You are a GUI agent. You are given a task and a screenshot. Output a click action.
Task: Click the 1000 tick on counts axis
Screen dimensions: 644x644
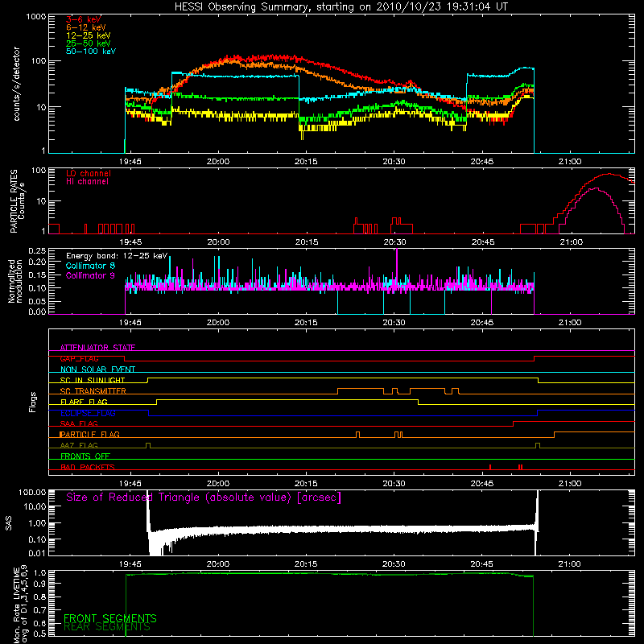[35, 17]
